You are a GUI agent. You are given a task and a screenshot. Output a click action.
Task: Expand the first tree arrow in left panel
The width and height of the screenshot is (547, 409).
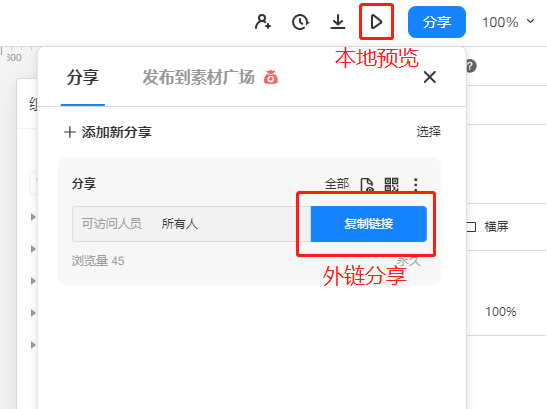(x=33, y=217)
